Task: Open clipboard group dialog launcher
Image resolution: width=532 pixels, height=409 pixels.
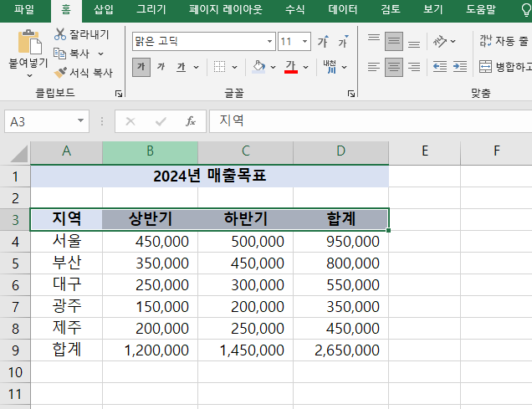Action: 119,94
